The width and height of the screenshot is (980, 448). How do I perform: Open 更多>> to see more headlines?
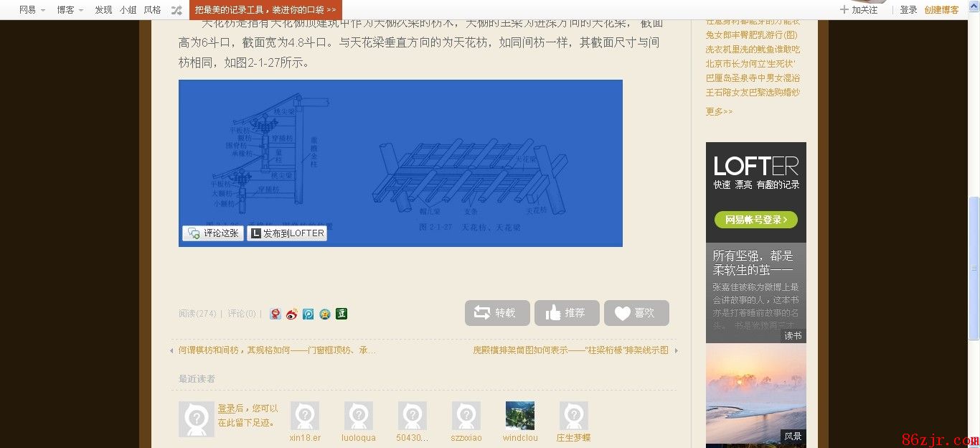click(x=719, y=111)
